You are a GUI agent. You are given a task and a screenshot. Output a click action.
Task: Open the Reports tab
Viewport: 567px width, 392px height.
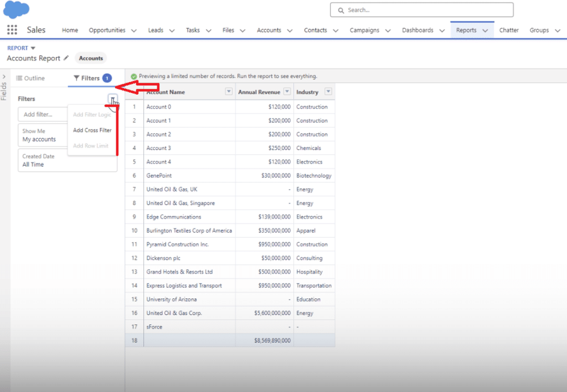466,30
